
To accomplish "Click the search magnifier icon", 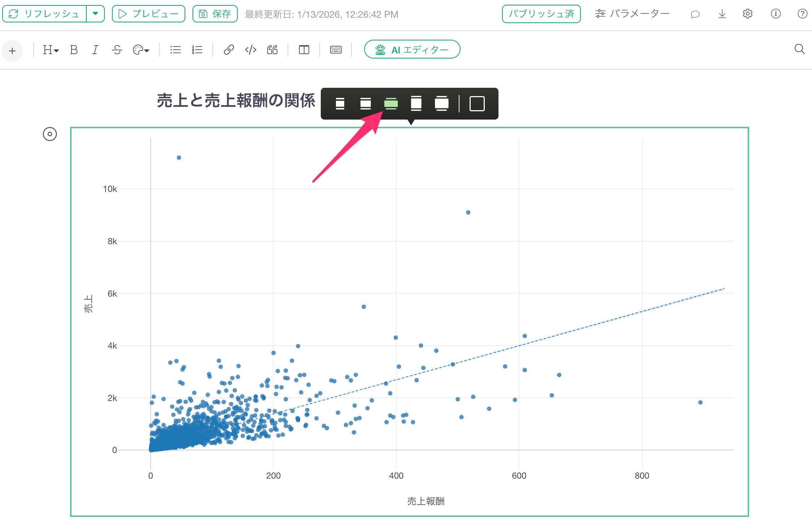I will pos(799,49).
